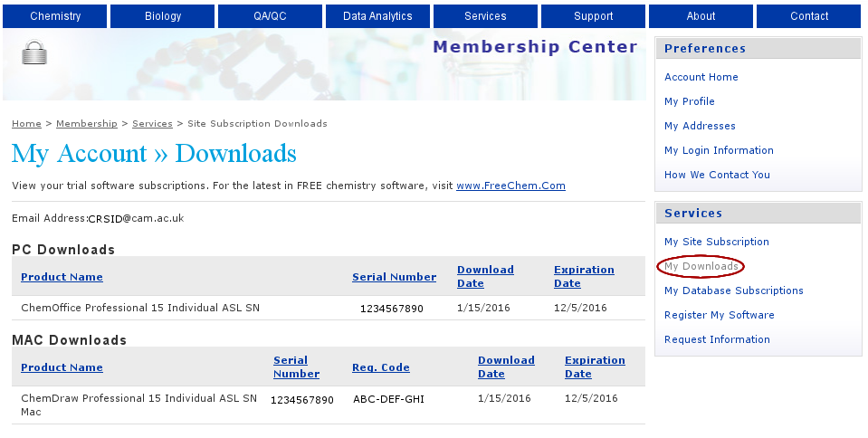This screenshot has width=868, height=438.
Task: Follow the Membership breadcrumb link
Action: [86, 123]
